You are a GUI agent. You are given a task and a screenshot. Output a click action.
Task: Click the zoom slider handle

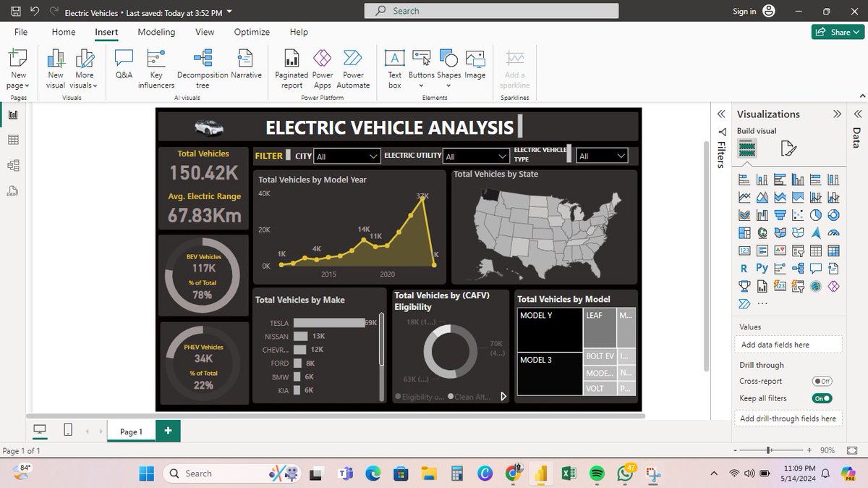pos(768,450)
